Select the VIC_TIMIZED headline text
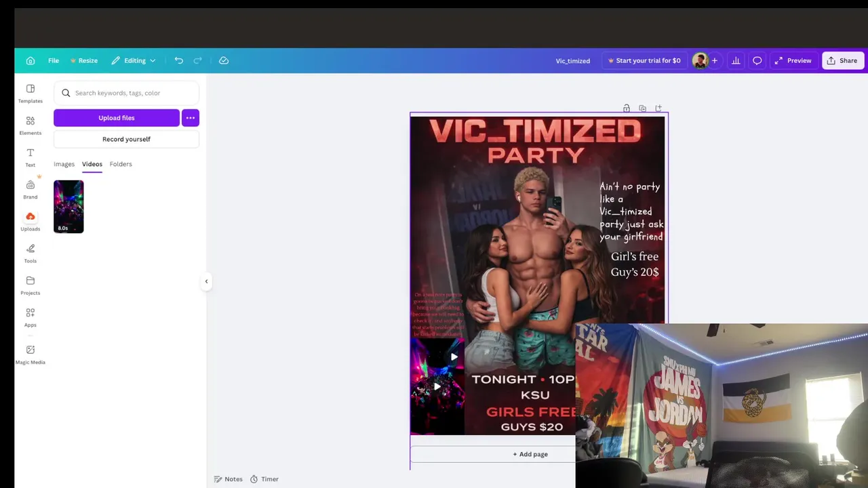 click(x=536, y=131)
